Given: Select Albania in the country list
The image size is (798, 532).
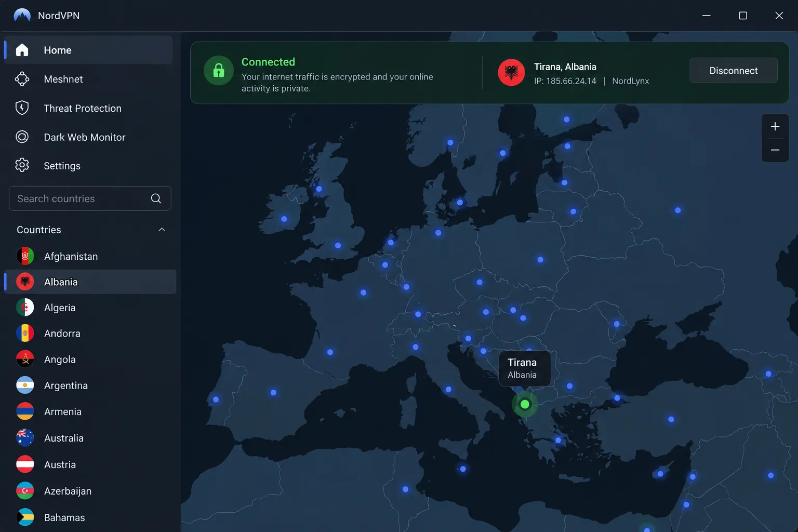Looking at the screenshot, I should point(90,282).
